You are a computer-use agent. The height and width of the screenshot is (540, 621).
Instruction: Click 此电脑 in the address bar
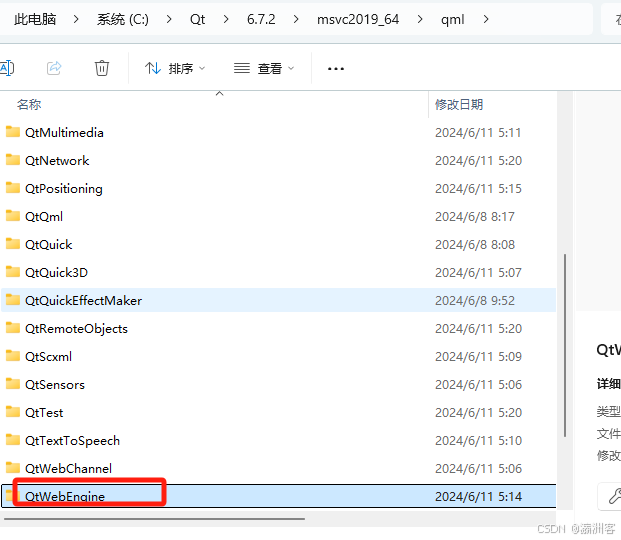tap(35, 19)
